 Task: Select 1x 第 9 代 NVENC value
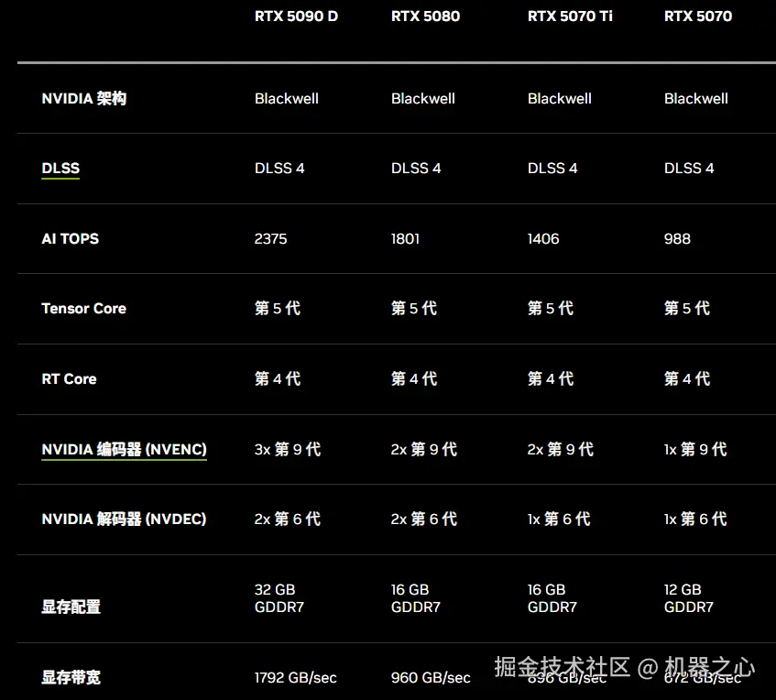point(695,450)
